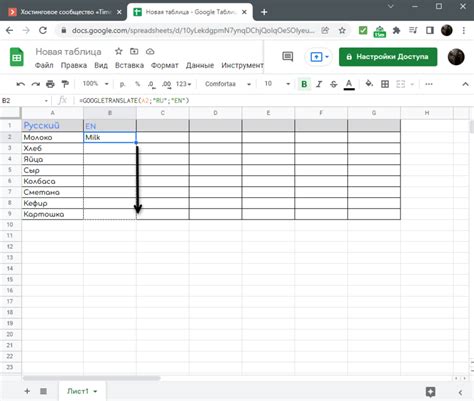This screenshot has height=401, width=474.
Task: Open the 100% zoom dropdown
Action: click(95, 84)
